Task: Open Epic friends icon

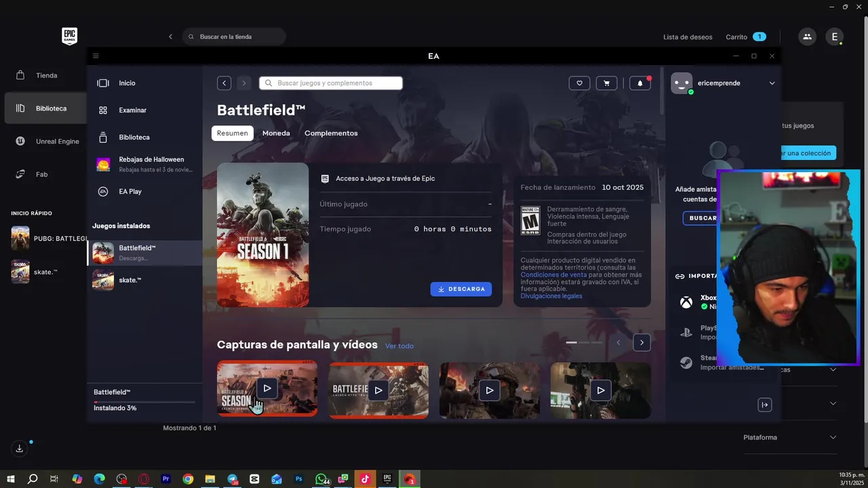Action: pyautogui.click(x=807, y=37)
